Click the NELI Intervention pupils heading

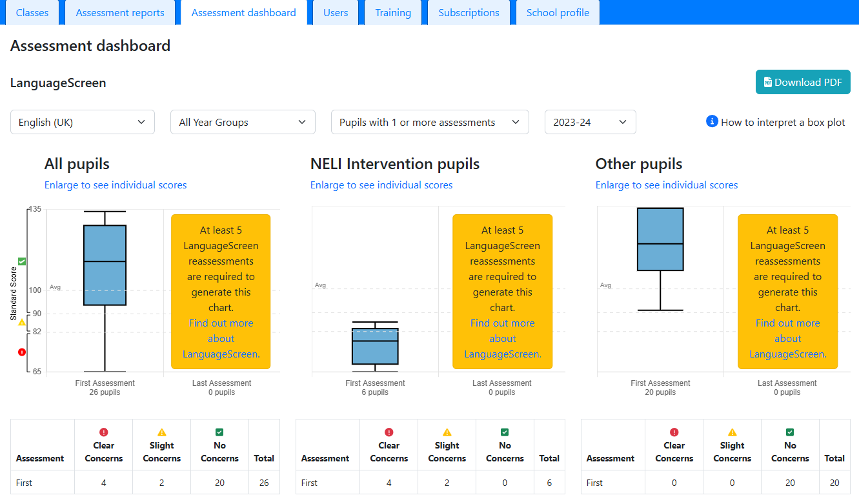(395, 164)
